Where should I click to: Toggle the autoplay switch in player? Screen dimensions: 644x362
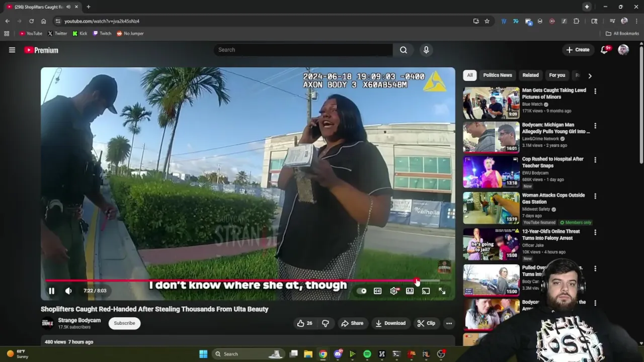[x=361, y=291]
